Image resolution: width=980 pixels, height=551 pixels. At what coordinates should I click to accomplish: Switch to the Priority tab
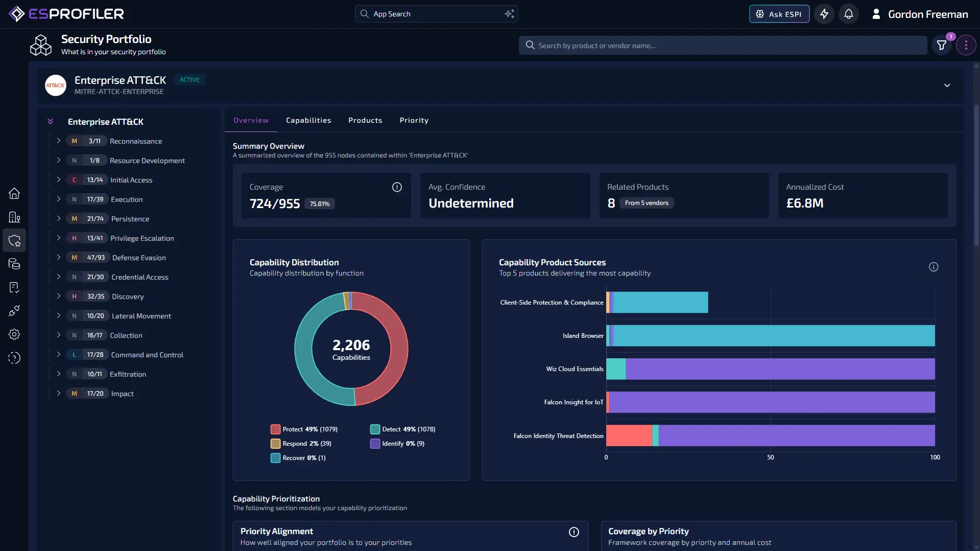(x=414, y=120)
